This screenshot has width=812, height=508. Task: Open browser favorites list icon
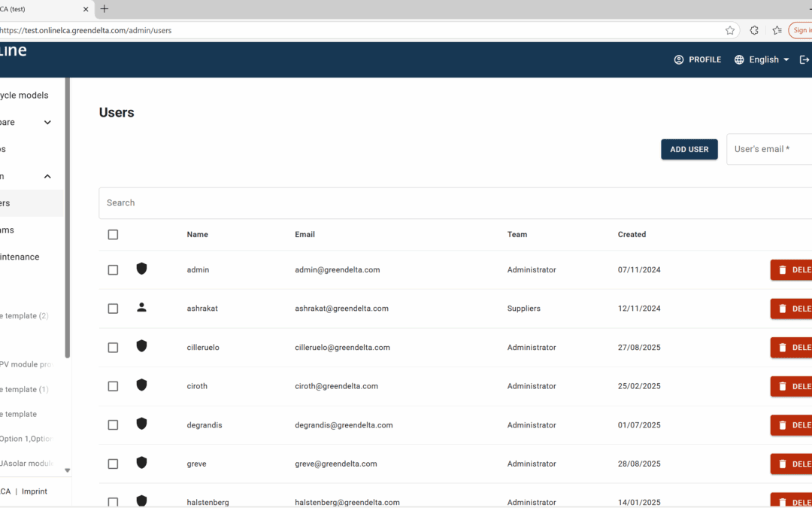click(777, 31)
